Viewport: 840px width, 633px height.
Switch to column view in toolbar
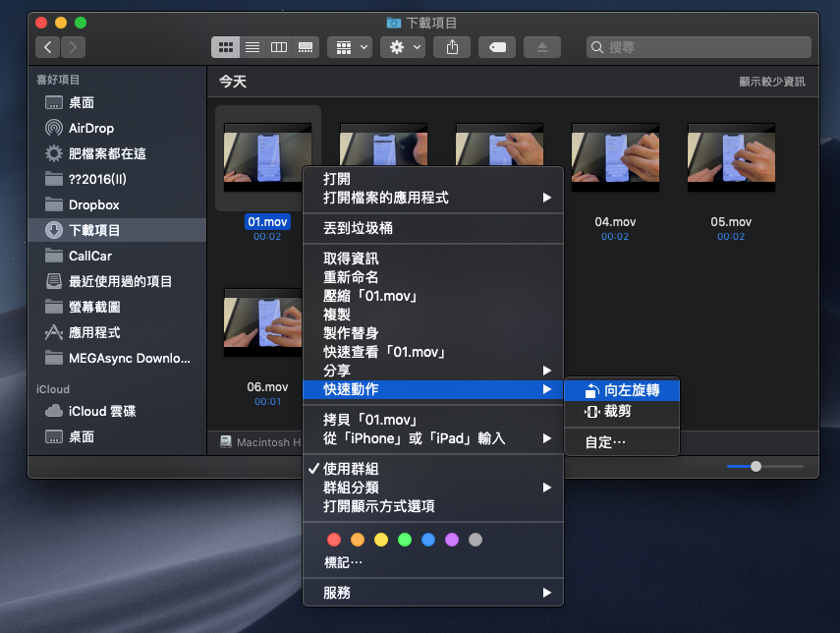[x=279, y=47]
